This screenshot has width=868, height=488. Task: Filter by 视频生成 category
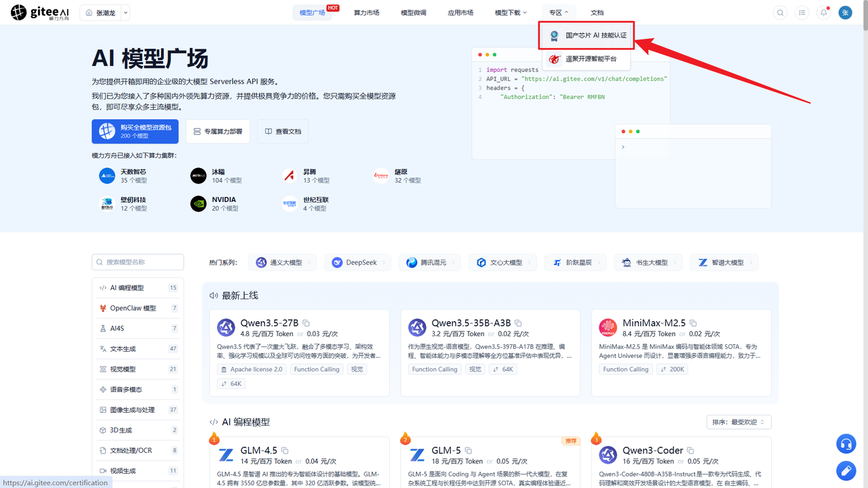(x=138, y=471)
